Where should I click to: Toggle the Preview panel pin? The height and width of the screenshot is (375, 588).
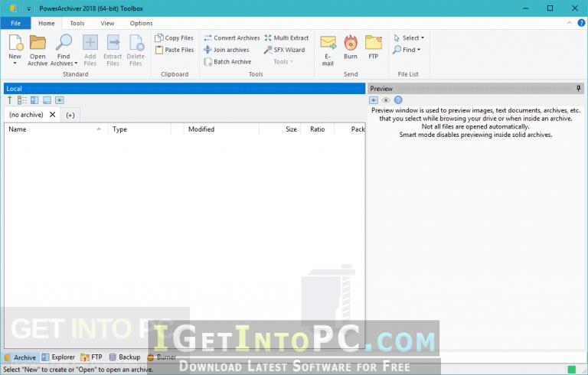(x=578, y=89)
